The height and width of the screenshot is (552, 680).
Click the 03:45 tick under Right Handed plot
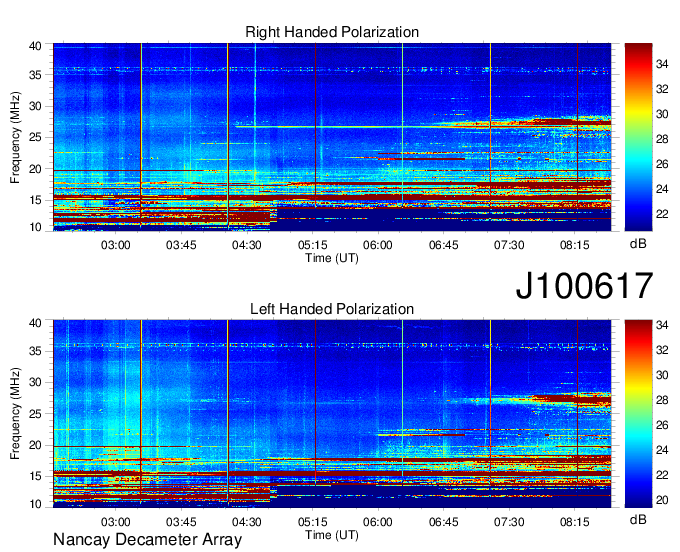click(181, 245)
